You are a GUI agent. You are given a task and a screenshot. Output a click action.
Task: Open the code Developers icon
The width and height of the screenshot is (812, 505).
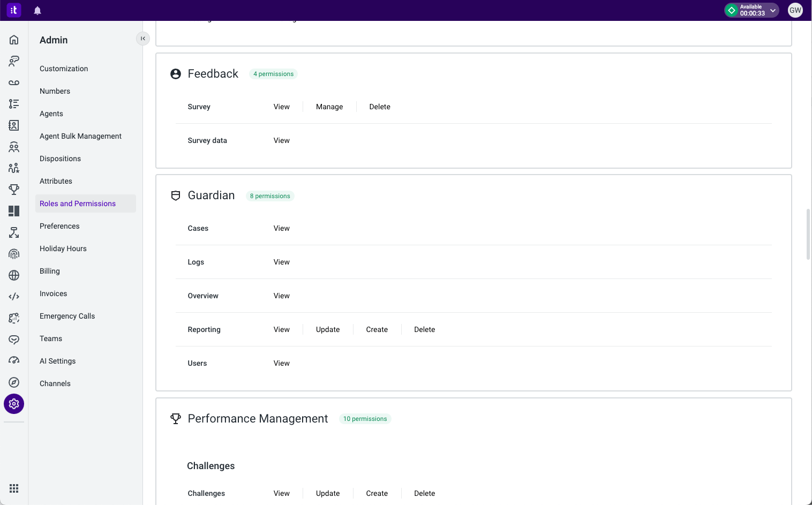coord(14,296)
